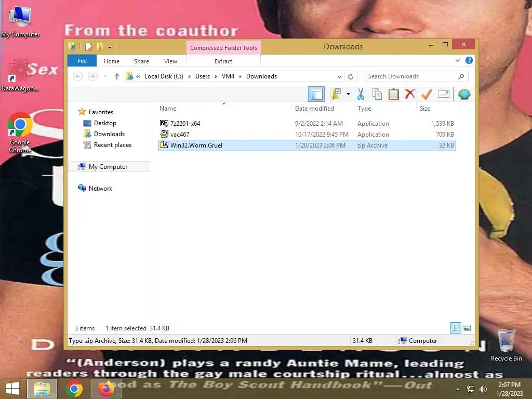
Task: Click the scissors Cut icon
Action: coord(361,94)
